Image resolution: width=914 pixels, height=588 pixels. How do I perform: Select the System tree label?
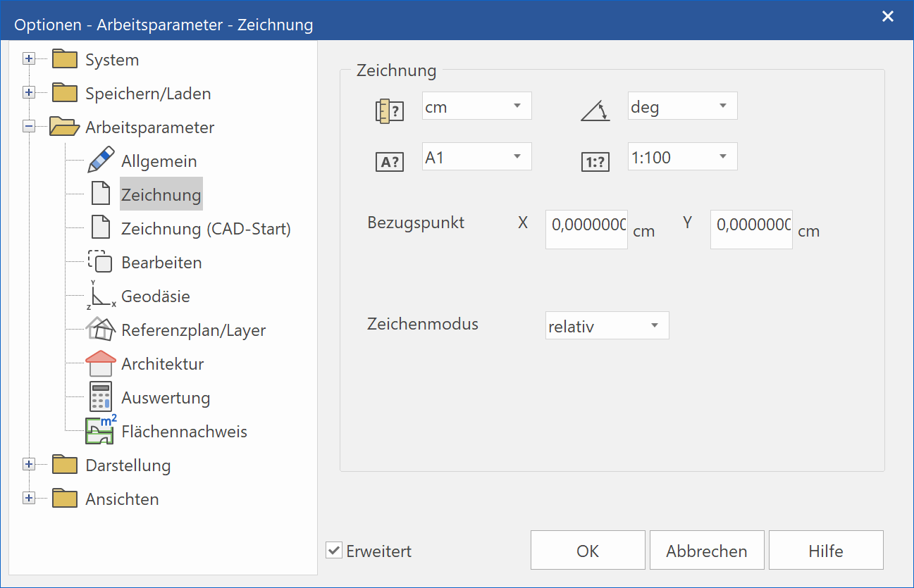click(112, 60)
